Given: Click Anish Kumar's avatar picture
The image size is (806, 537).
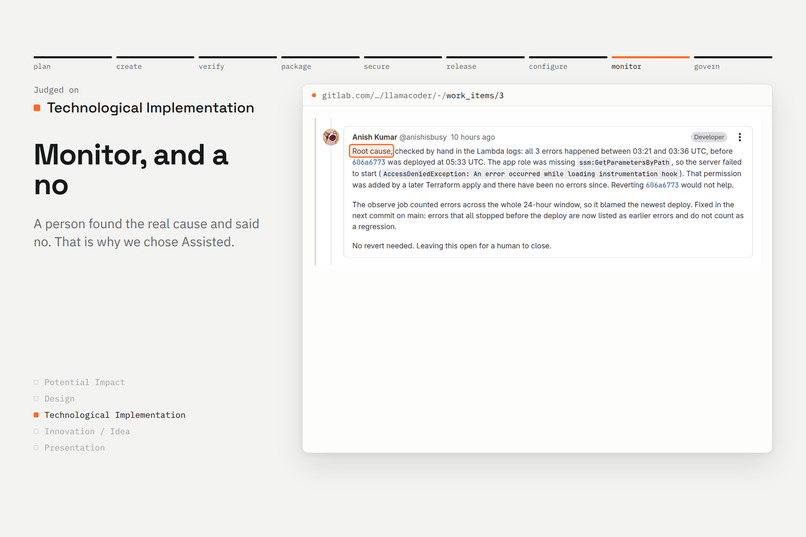Looking at the screenshot, I should click(331, 137).
